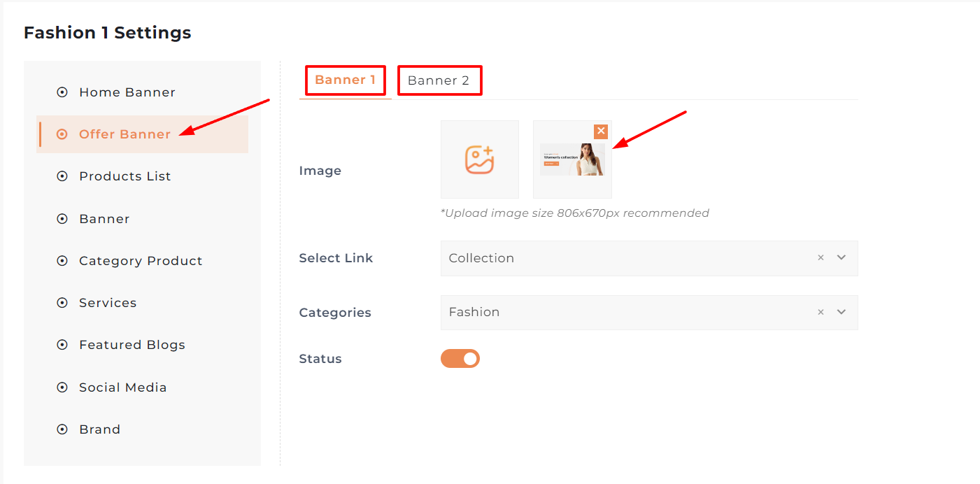The height and width of the screenshot is (484, 980).
Task: Click the bullet icon next to Brand
Action: pyautogui.click(x=62, y=429)
